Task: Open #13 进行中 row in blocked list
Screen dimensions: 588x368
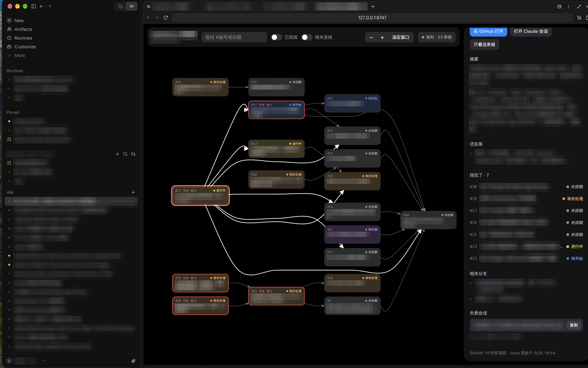Action: pyautogui.click(x=526, y=247)
